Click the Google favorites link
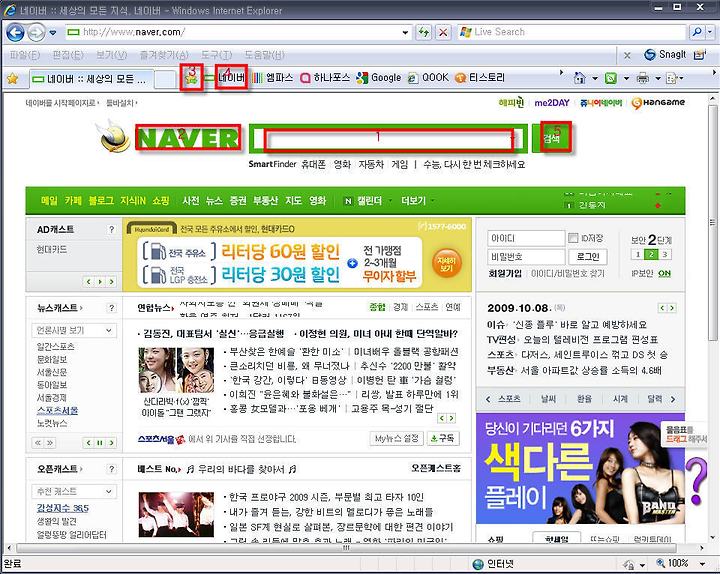Image resolution: width=720 pixels, height=574 pixels. [x=379, y=78]
